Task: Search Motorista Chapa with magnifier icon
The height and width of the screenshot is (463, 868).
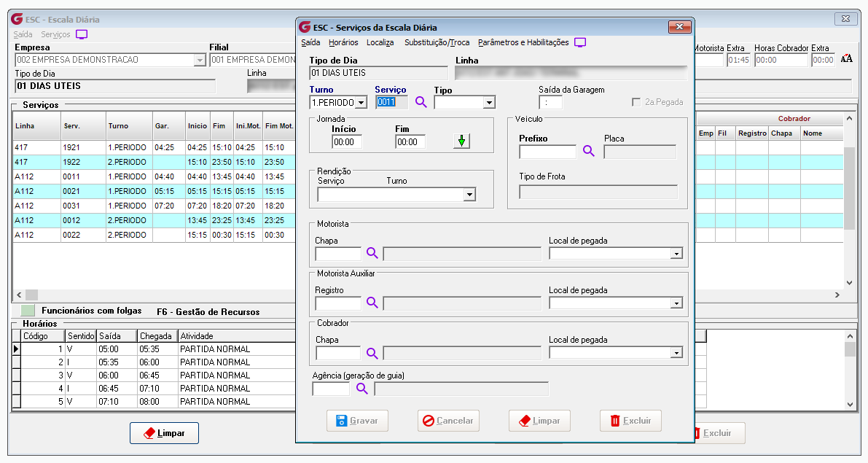Action: 372,253
